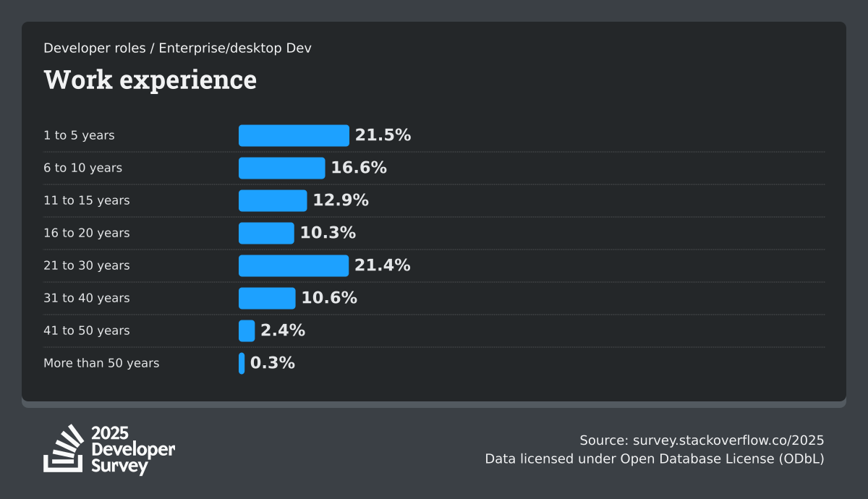Click the 21.5% value label
The image size is (868, 499).
[383, 135]
